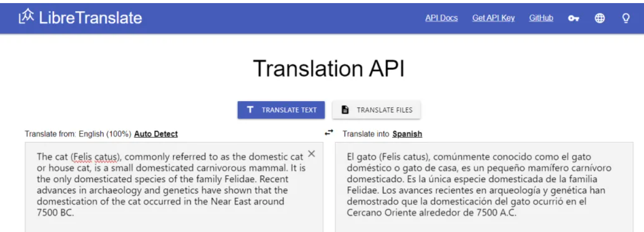Viewport: 644px width, 232px height.
Task: Expand the Auto Detect source language dropdown
Action: [x=156, y=134]
